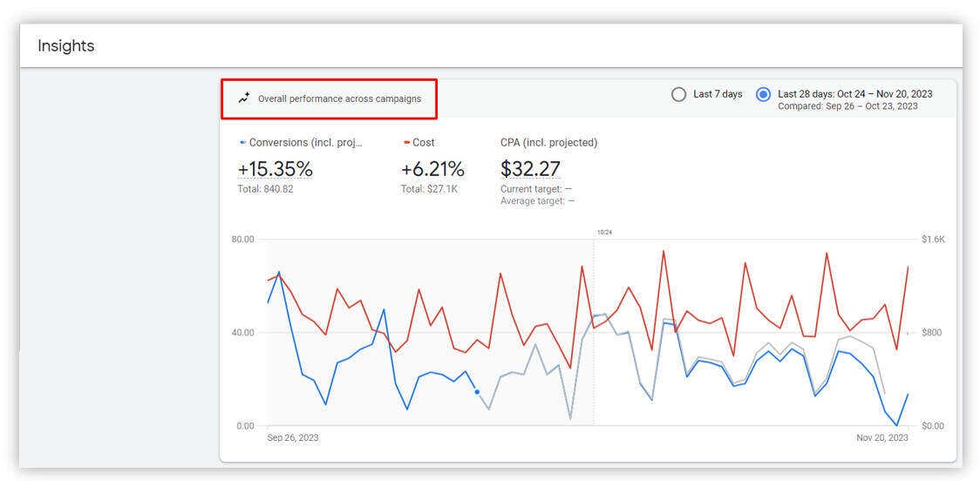Viewport: 980px width, 481px height.
Task: Select the Last 7 days radio button
Action: pos(678,94)
